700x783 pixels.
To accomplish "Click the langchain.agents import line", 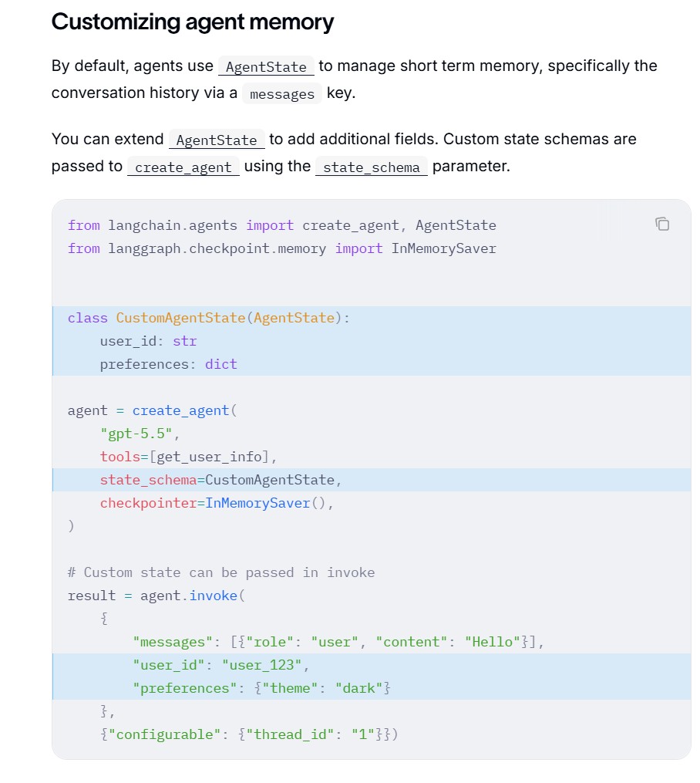I will click(x=282, y=225).
